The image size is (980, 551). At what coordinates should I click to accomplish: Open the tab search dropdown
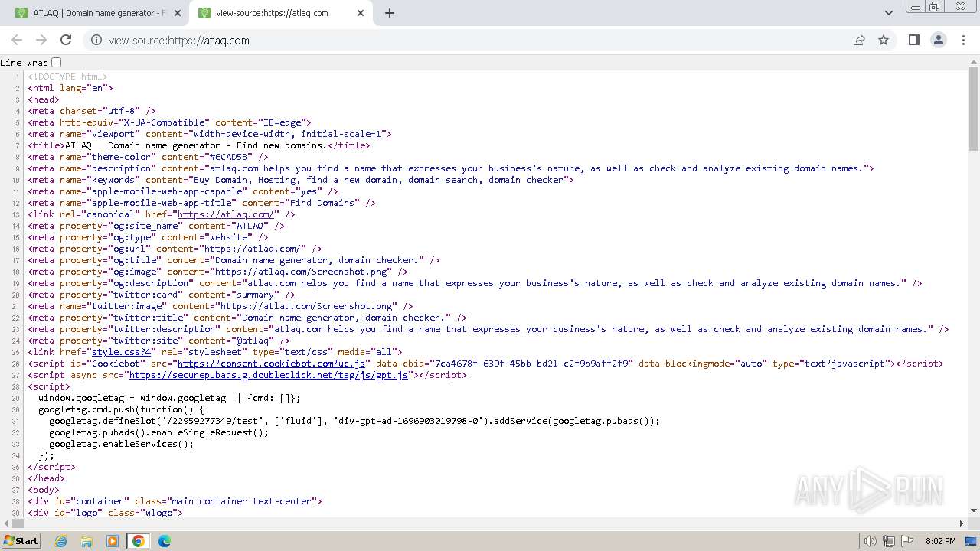click(x=889, y=13)
